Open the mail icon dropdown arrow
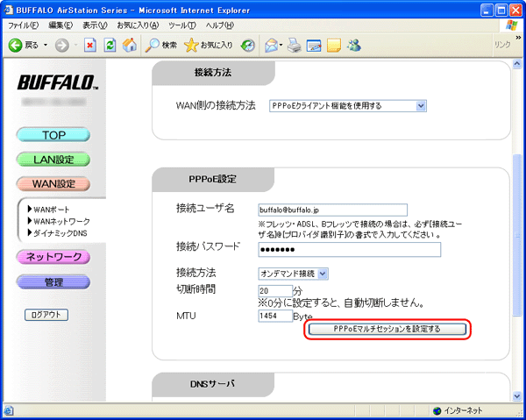Screen dimensions: 526x420 click(x=281, y=45)
